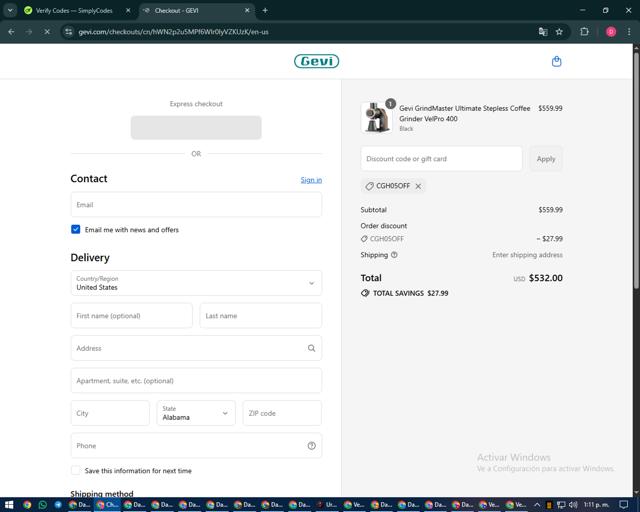Open the notification center icon
Screen dimensions: 640x512
point(624,505)
